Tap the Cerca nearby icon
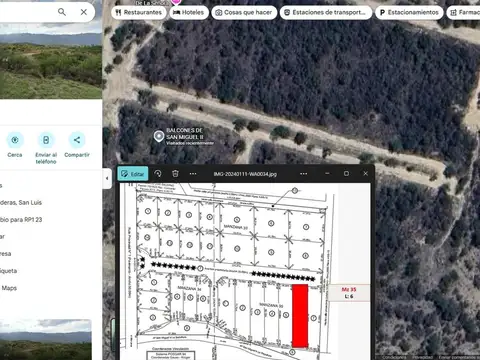 (15, 140)
